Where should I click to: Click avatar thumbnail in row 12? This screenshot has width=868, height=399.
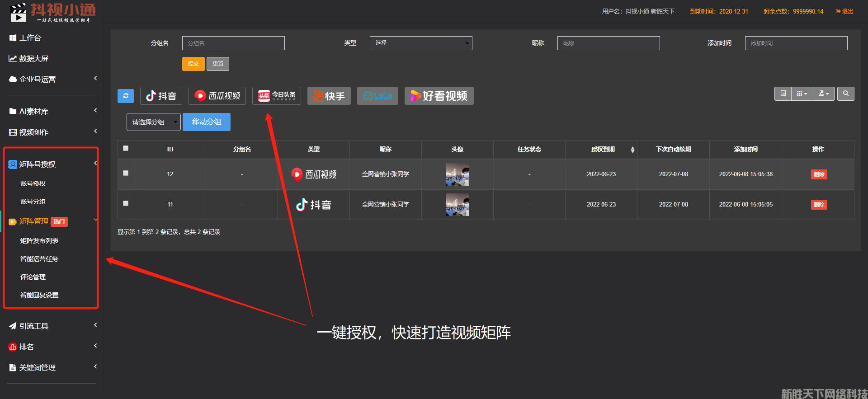pos(458,174)
